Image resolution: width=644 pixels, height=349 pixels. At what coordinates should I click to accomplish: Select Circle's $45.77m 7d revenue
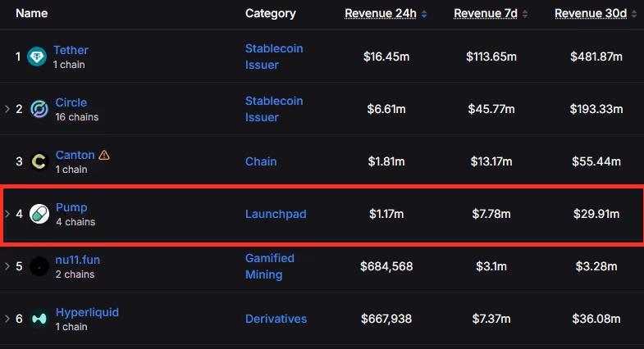pyautogui.click(x=491, y=109)
